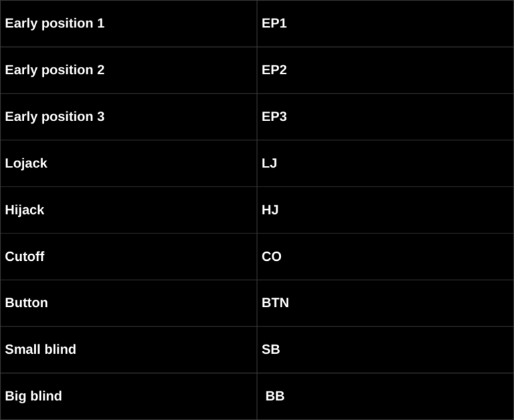Screen dimensions: 514x420
Task: Click the 'Early position 2' text
Action: point(54,70)
